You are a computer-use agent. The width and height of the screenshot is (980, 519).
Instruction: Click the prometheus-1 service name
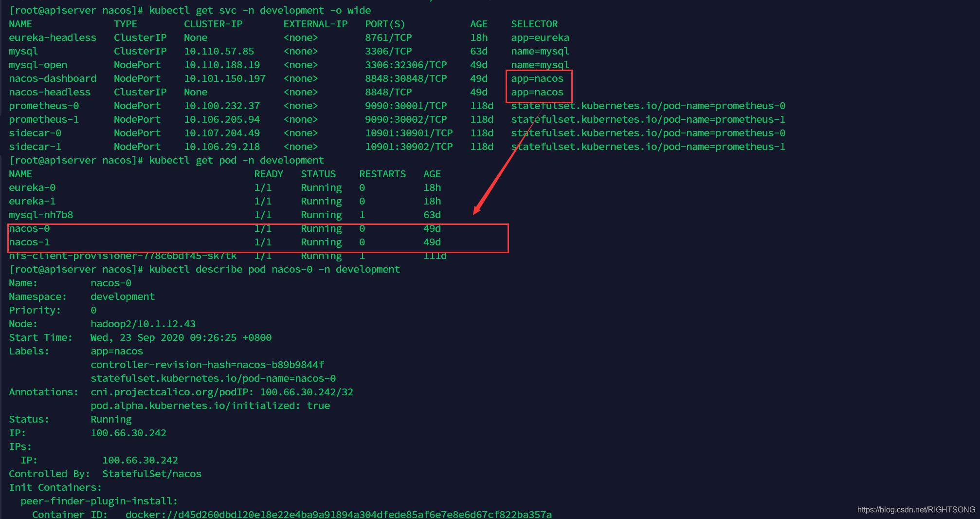[44, 119]
